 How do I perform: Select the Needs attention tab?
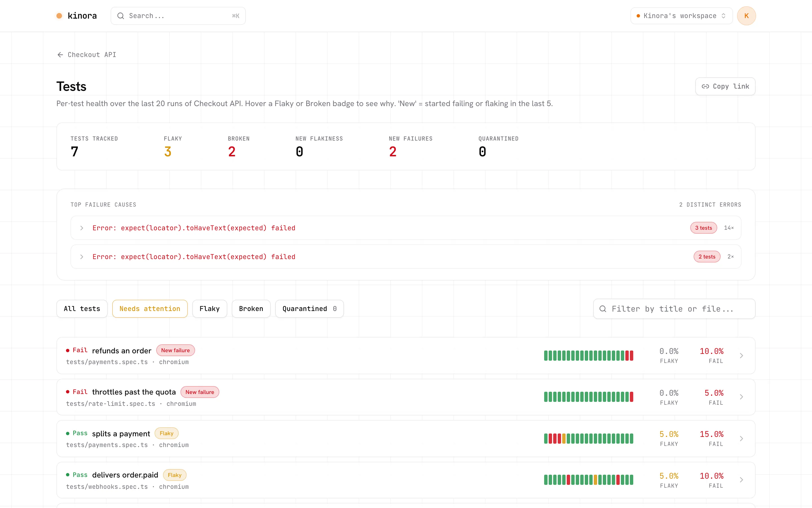(150, 309)
